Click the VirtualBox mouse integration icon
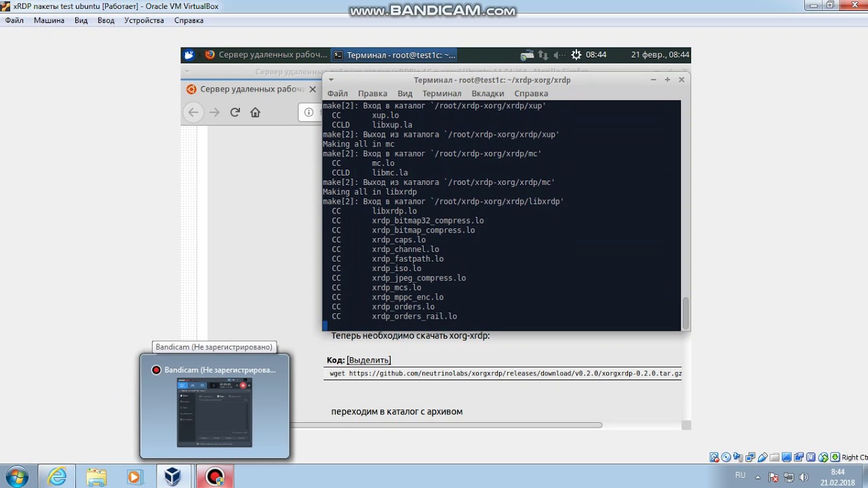Image resolution: width=868 pixels, height=488 pixels. click(824, 457)
